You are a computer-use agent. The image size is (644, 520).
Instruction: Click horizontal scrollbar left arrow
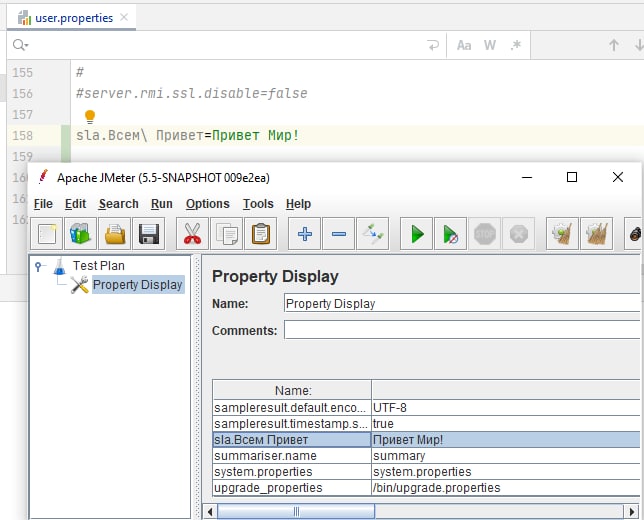tap(210, 512)
